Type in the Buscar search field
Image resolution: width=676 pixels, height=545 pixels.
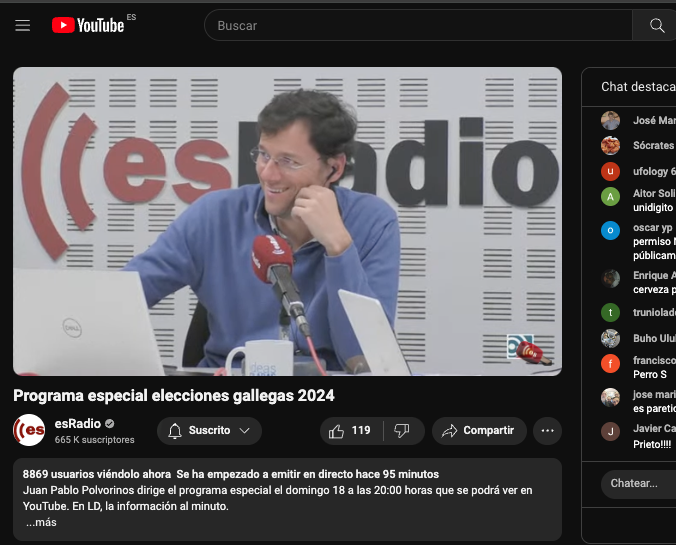point(420,26)
